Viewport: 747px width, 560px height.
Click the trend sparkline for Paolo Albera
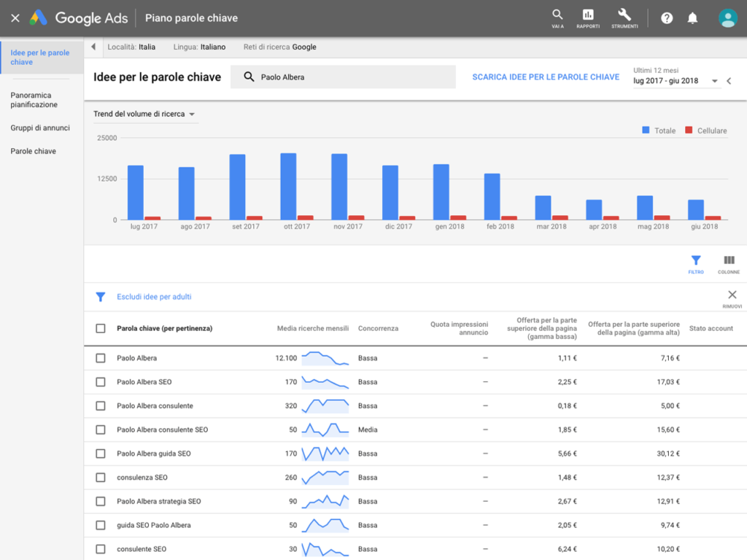[325, 358]
